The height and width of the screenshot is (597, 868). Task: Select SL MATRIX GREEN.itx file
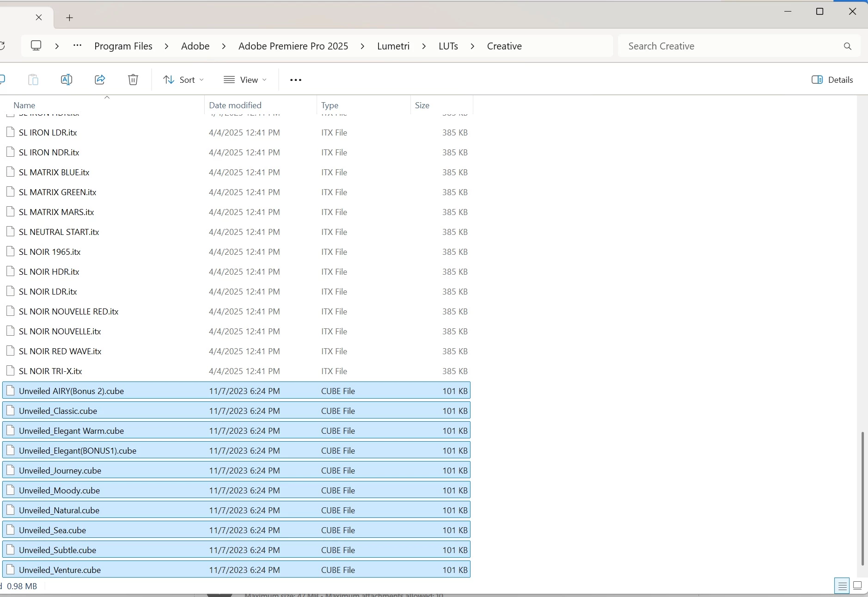point(236,192)
